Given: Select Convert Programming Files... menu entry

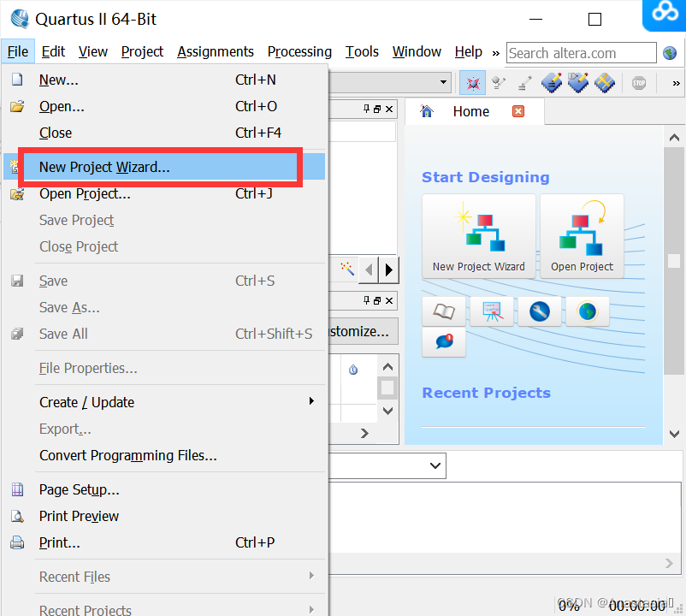Looking at the screenshot, I should pos(164,455).
